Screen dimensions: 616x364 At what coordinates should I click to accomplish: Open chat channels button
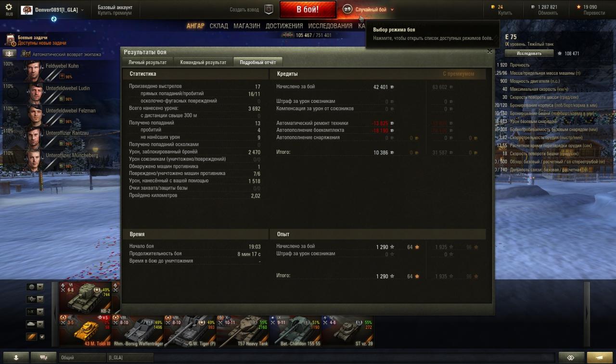pos(43,357)
